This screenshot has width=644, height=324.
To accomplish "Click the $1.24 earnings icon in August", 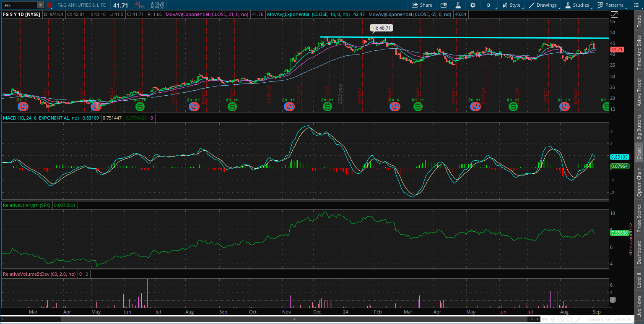I will coord(564,107).
